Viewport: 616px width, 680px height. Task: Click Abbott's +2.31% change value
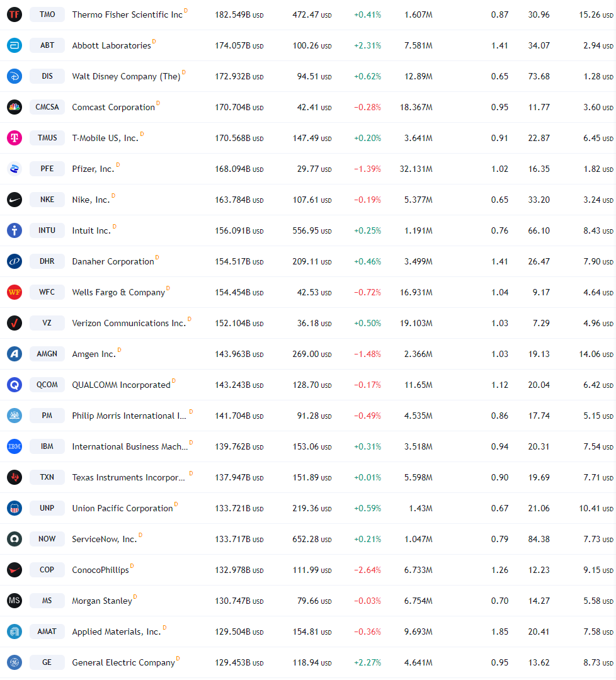[x=367, y=45]
